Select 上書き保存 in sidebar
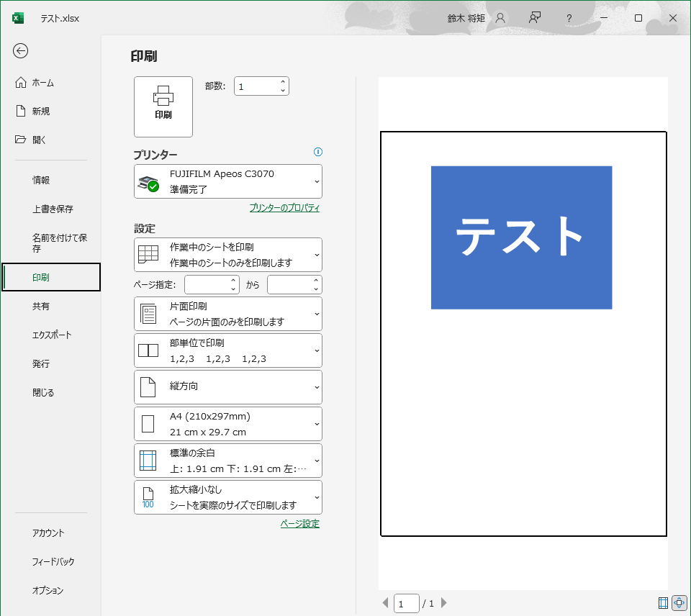This screenshot has height=616, width=691. [50, 209]
